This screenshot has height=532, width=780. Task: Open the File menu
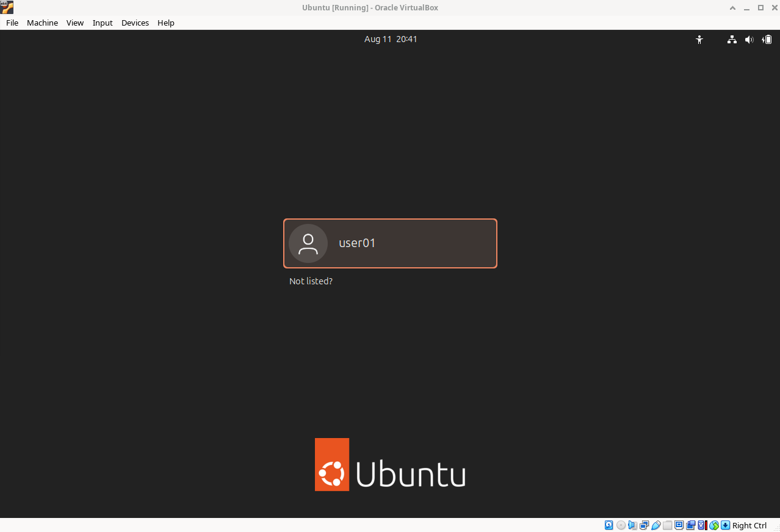click(x=12, y=23)
